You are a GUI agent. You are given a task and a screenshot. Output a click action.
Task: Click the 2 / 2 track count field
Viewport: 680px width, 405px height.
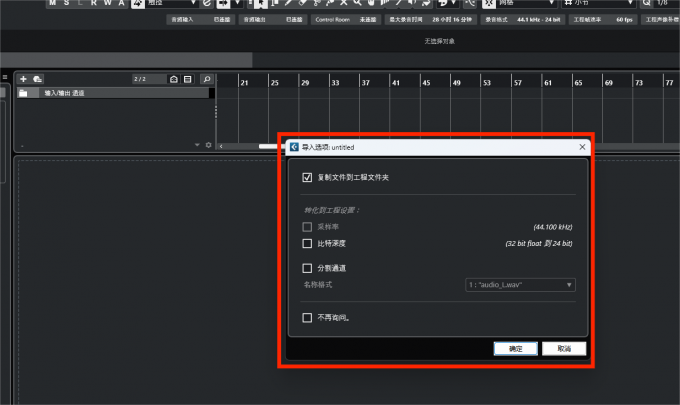click(x=149, y=79)
